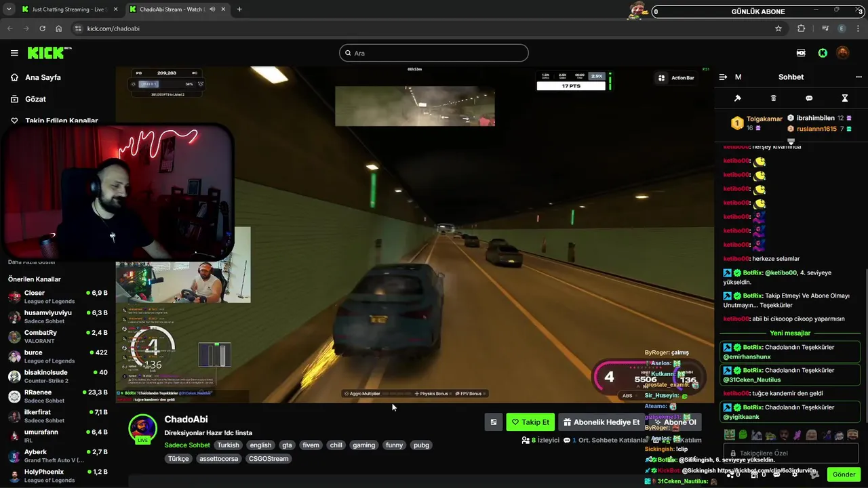Click the Abone Ol subscribe button
Viewport: 868px width, 488px height.
point(674,422)
